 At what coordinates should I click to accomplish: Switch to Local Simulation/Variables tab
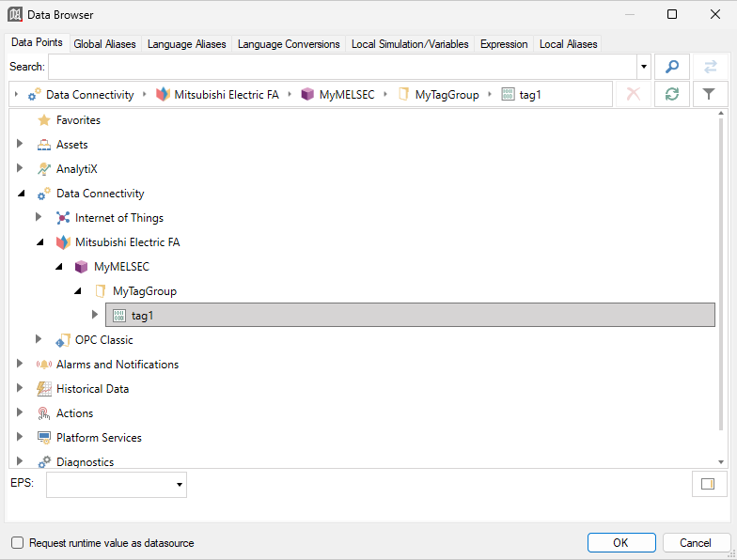410,44
